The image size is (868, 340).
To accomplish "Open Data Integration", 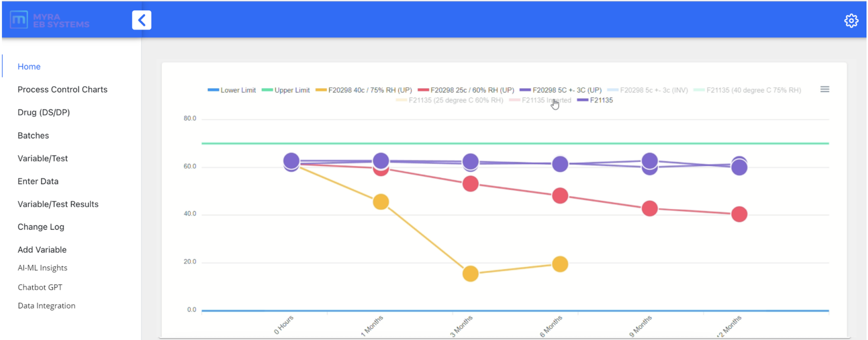I will 47,306.
